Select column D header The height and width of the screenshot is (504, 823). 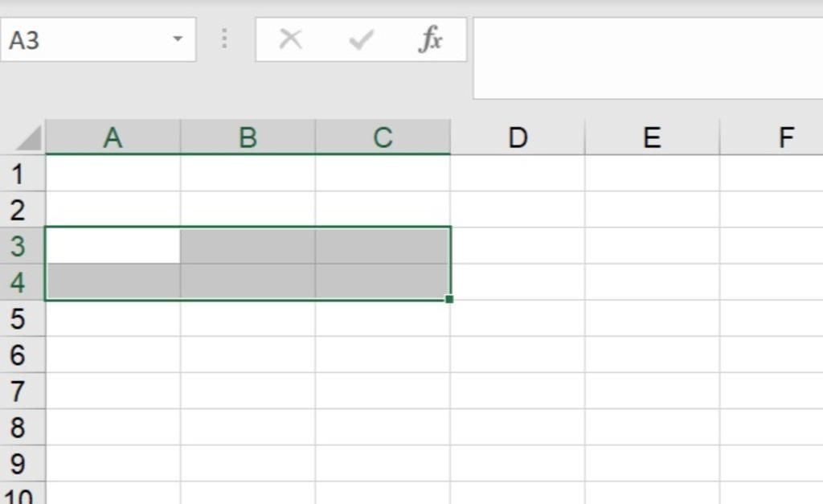518,137
